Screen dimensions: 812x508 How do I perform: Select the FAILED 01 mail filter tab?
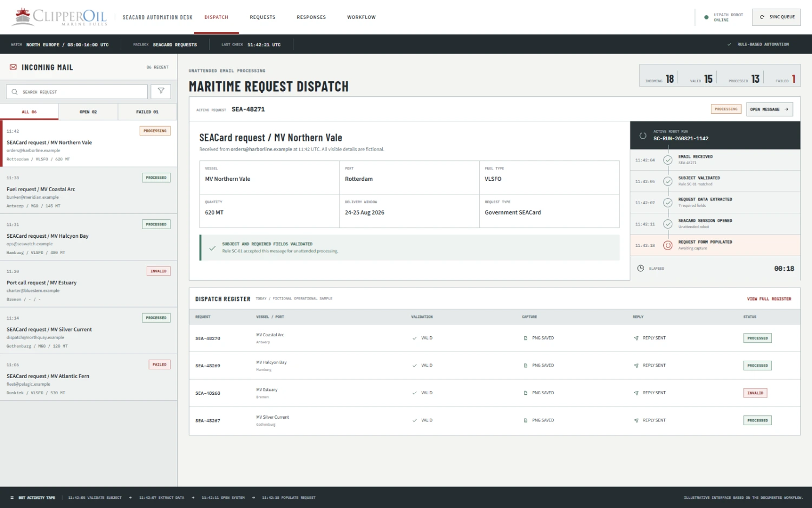(x=147, y=112)
